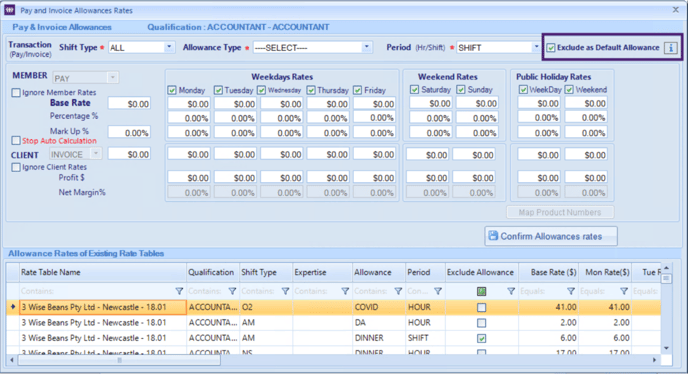Open the Shift Type ALL dropdown
688x374 pixels.
click(x=169, y=47)
